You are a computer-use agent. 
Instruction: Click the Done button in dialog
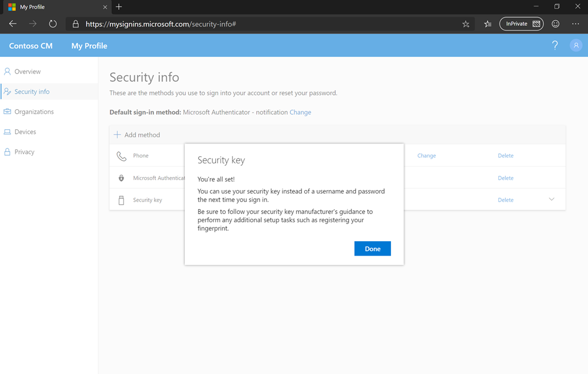pos(372,249)
